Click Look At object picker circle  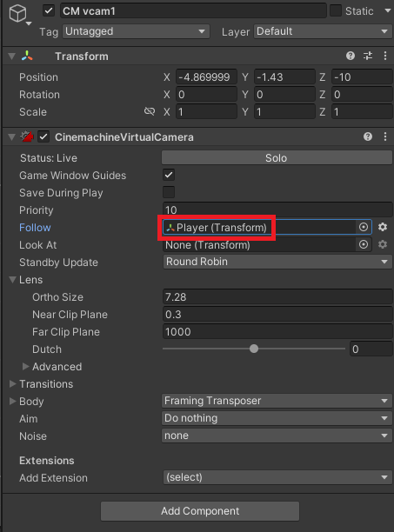click(363, 244)
